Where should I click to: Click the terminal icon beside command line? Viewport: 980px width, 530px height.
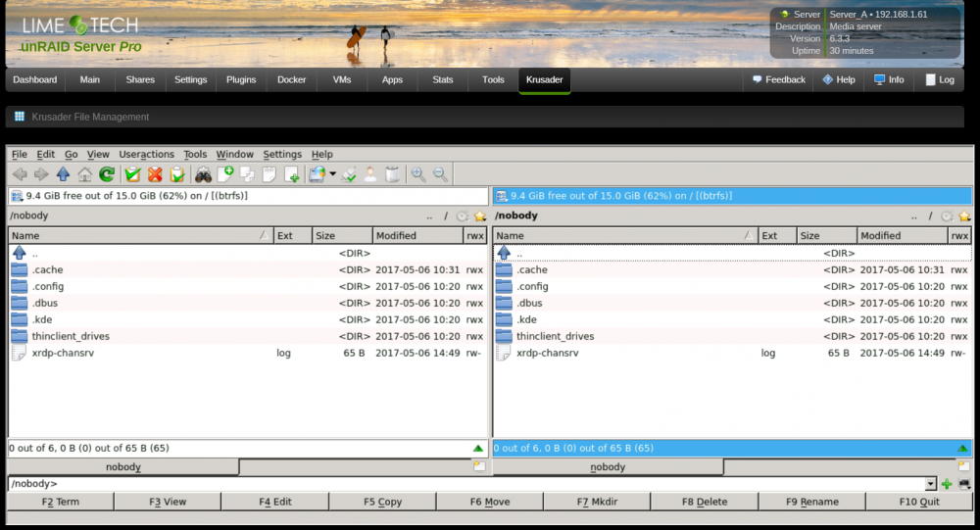coord(964,484)
